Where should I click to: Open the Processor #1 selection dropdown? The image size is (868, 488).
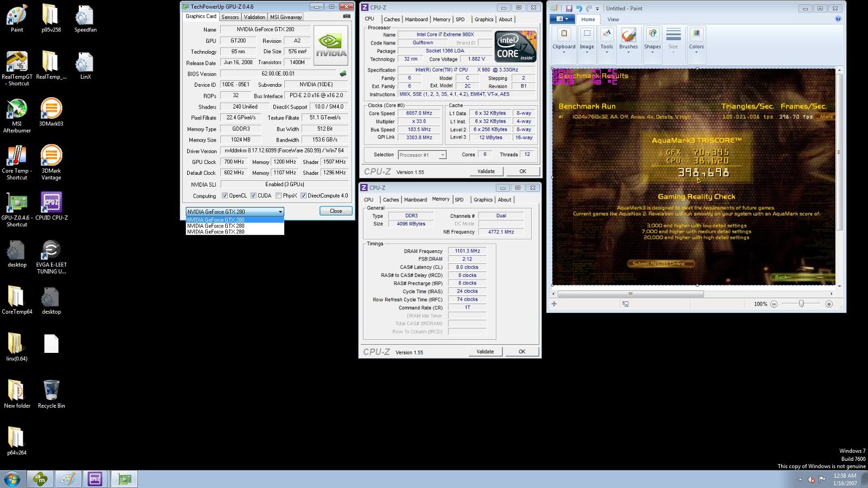[x=422, y=155]
